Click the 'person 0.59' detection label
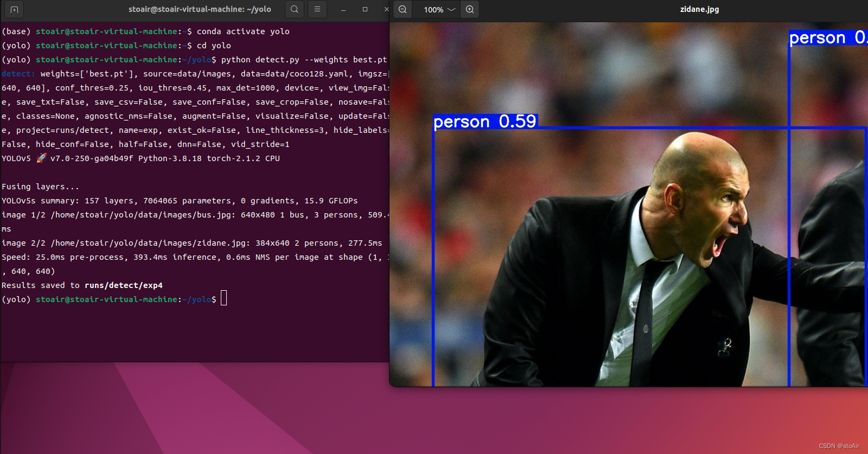This screenshot has width=868, height=454. [485, 122]
